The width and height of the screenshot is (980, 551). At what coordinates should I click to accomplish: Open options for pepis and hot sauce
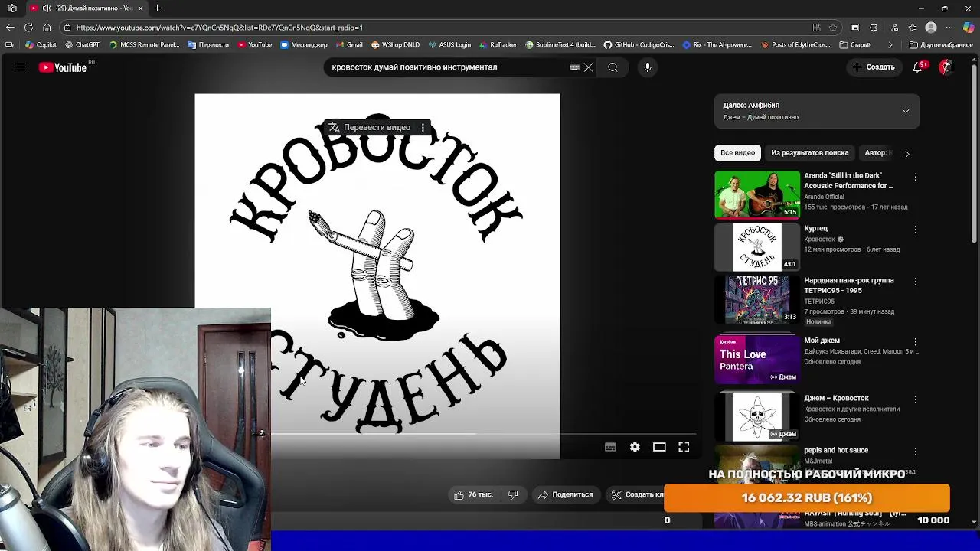click(x=916, y=452)
